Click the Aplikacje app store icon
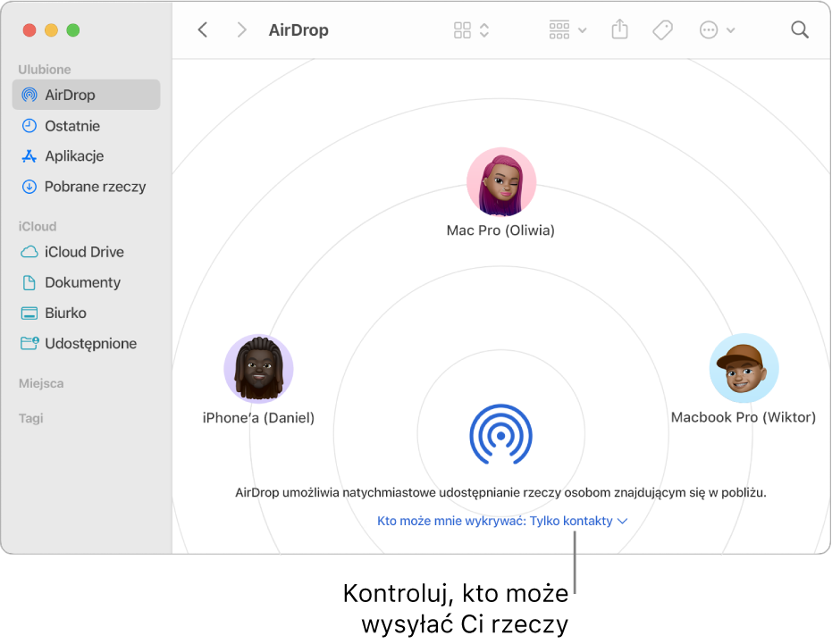Image resolution: width=832 pixels, height=644 pixels. coord(29,156)
